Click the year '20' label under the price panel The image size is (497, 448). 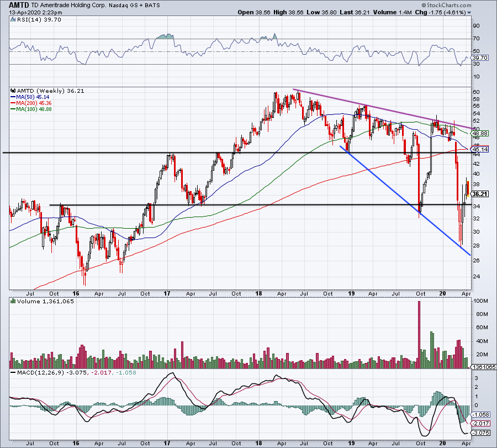(x=442, y=293)
